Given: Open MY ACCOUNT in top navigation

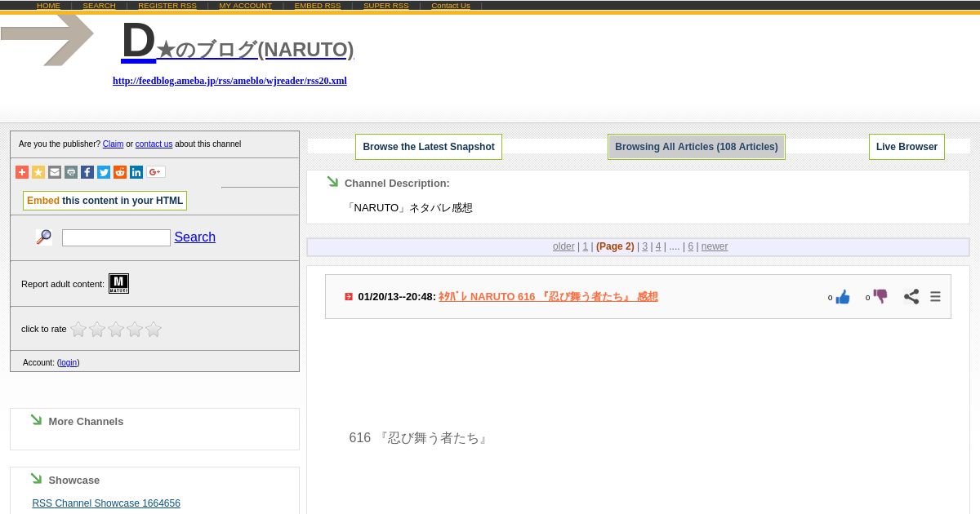Looking at the screenshot, I should coord(246,6).
